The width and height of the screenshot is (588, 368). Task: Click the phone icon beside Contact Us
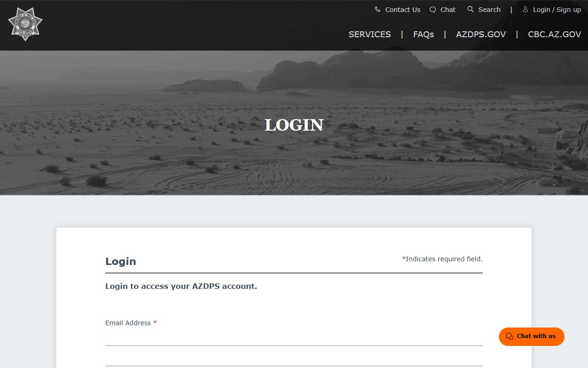(378, 9)
